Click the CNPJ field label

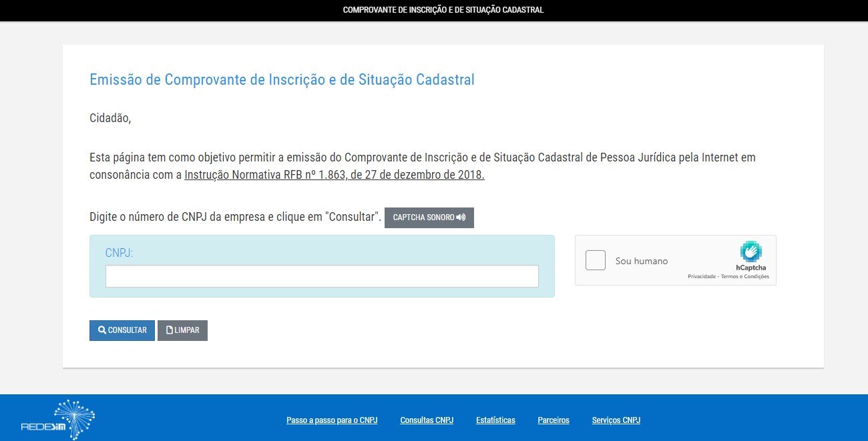click(x=120, y=253)
